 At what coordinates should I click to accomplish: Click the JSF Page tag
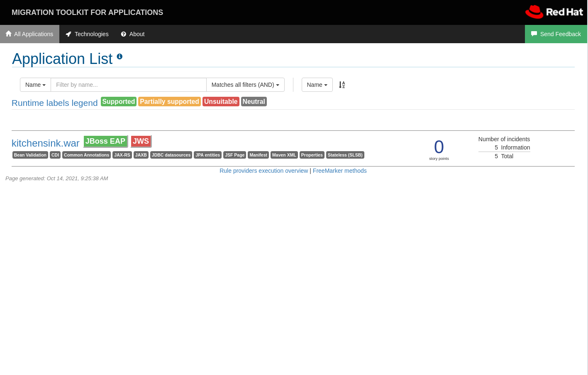(x=234, y=155)
